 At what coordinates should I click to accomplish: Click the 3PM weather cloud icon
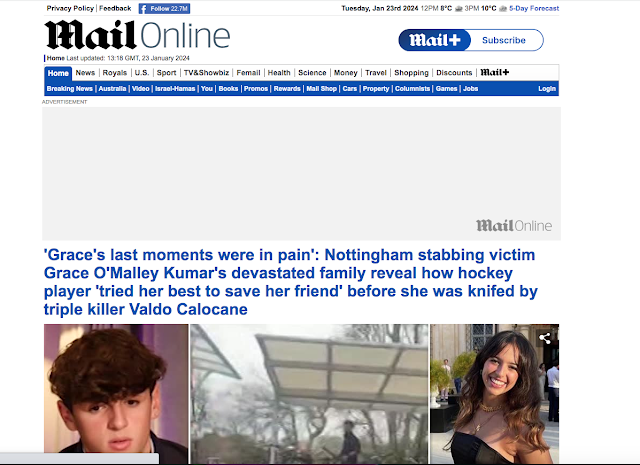click(x=503, y=9)
